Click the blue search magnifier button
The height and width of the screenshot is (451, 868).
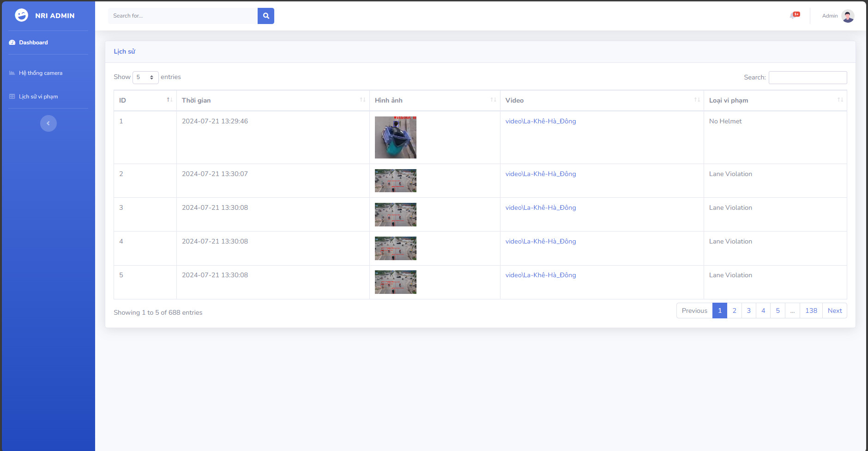pos(265,16)
